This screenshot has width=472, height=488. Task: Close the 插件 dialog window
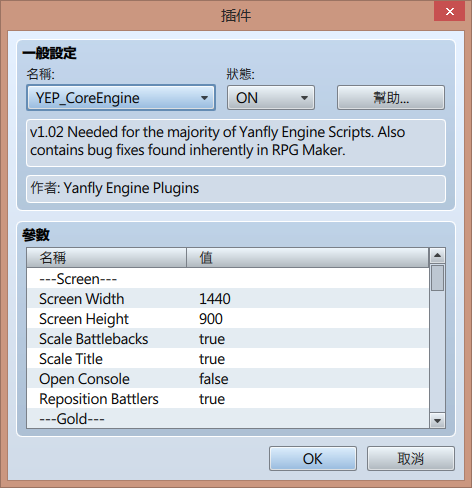click(x=449, y=12)
